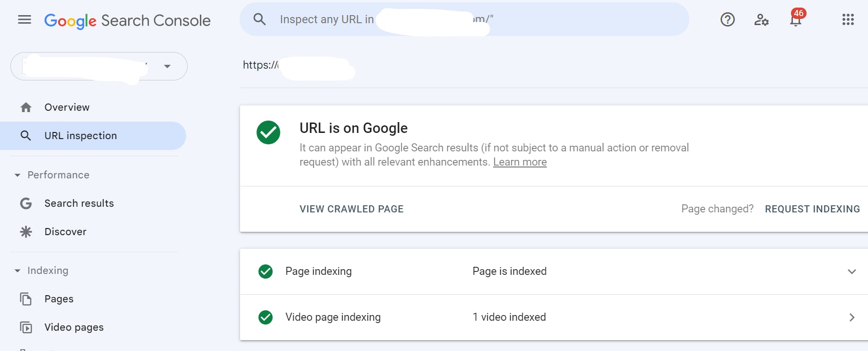868x351 pixels.
Task: Click VIEW CRAWLED PAGE
Action: pyautogui.click(x=352, y=209)
